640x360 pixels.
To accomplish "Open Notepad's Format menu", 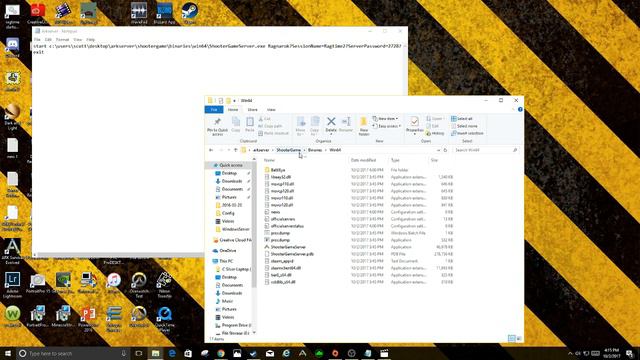I will 62,40.
